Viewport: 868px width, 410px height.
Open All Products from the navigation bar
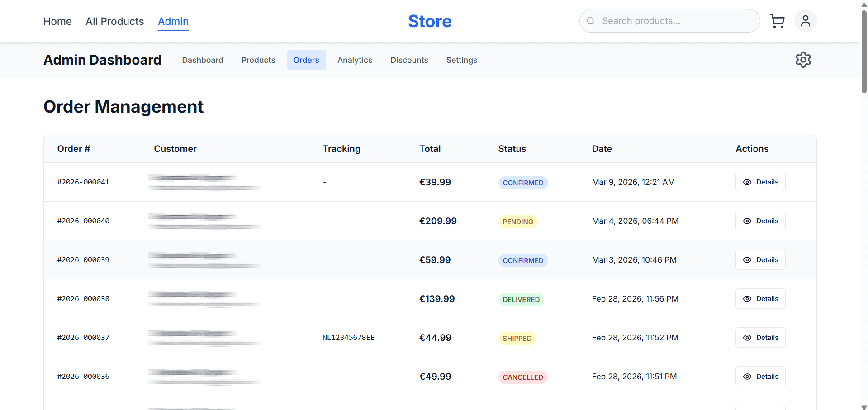click(114, 21)
